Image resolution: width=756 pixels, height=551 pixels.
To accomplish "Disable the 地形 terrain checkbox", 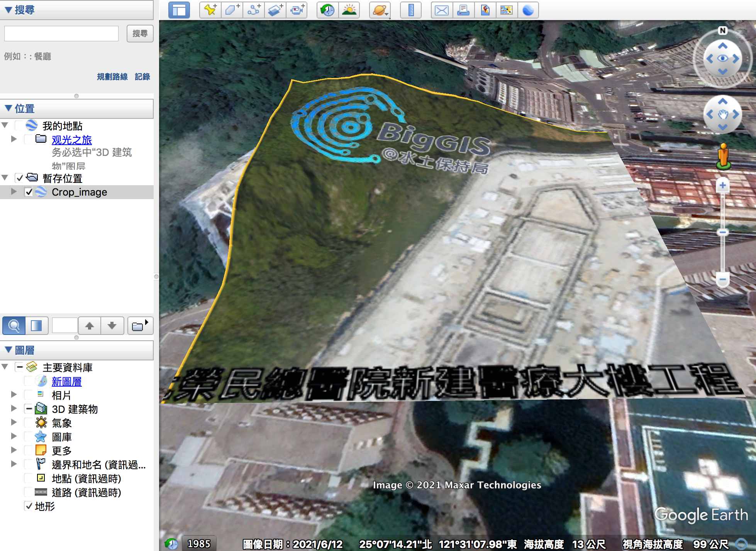I will [x=29, y=506].
